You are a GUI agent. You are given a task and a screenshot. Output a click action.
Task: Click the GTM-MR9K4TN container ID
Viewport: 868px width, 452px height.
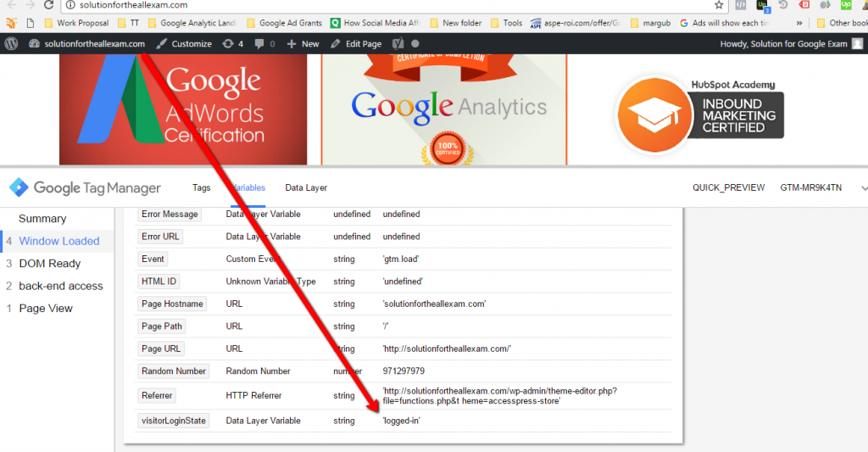pos(811,187)
